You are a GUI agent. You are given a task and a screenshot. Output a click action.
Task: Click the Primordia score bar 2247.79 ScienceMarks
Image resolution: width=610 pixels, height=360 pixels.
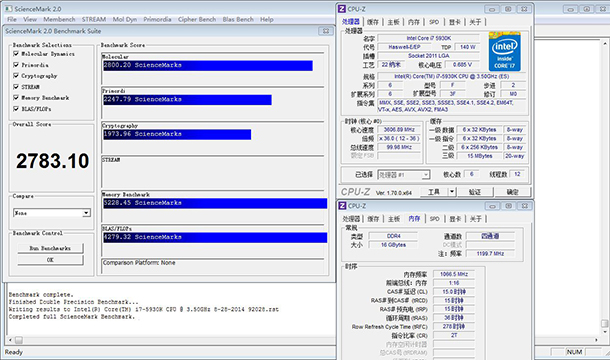coord(187,100)
